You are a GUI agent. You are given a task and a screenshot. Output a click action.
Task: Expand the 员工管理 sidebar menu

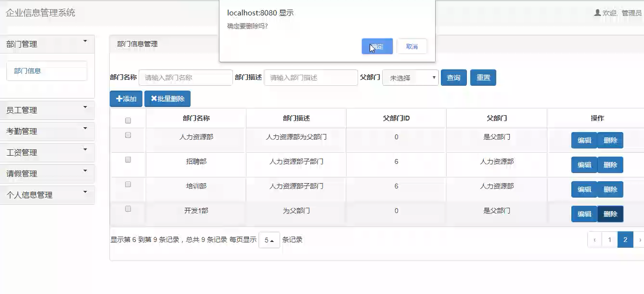47,110
